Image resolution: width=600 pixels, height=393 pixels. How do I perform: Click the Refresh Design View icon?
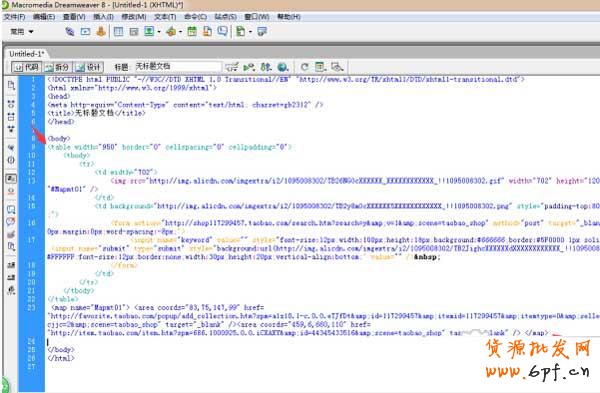[305, 67]
